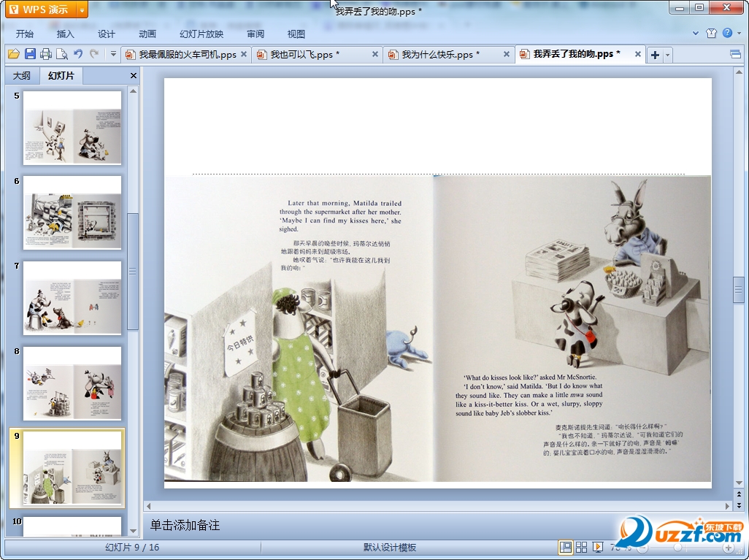This screenshot has height=560, width=749.
Task: Switch to slide sorter view icon
Action: point(581,548)
